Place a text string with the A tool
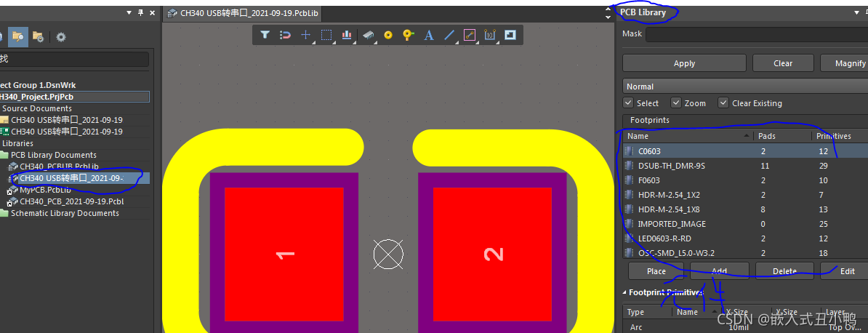 pyautogui.click(x=428, y=35)
